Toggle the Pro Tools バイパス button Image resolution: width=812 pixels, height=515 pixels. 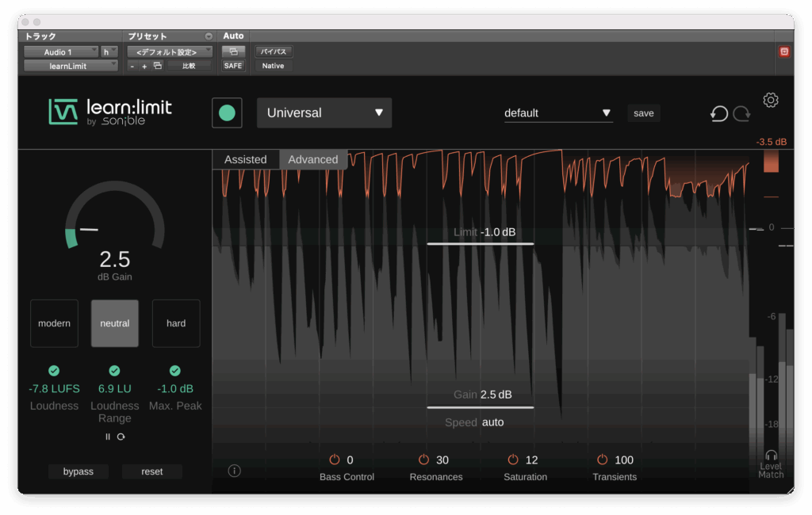274,51
